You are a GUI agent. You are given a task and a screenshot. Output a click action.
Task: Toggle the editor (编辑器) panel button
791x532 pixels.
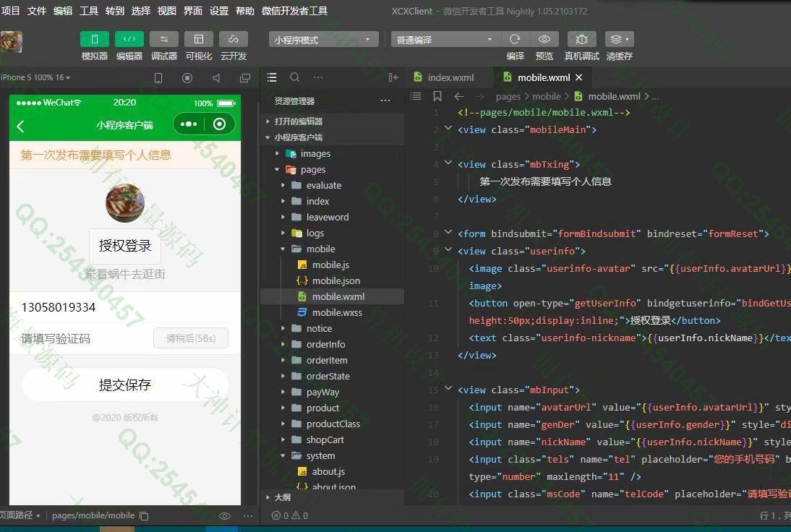click(129, 39)
